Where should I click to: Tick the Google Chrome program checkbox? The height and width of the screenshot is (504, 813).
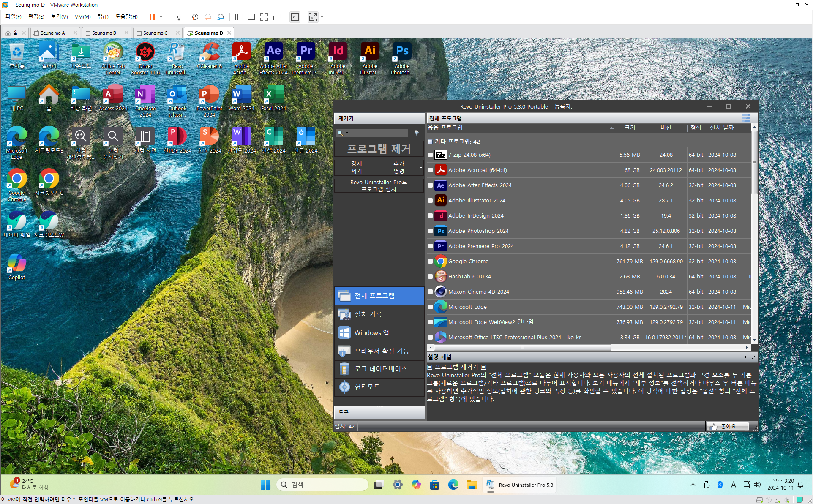[430, 262]
